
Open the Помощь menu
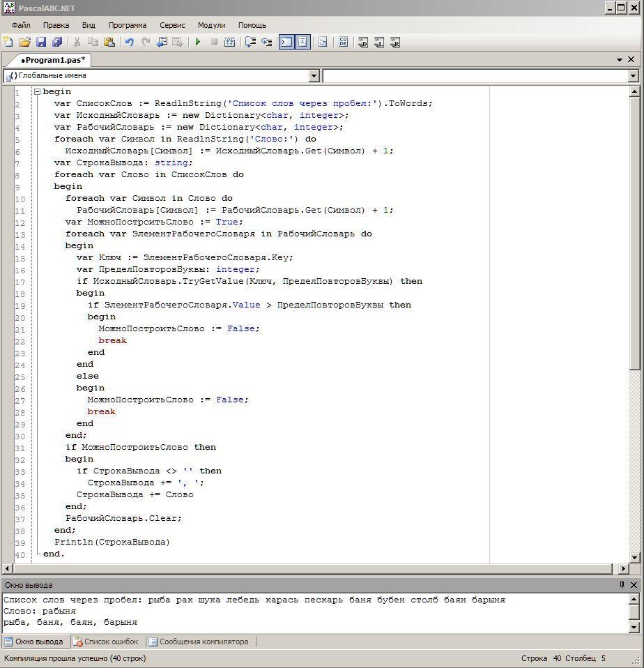[252, 25]
